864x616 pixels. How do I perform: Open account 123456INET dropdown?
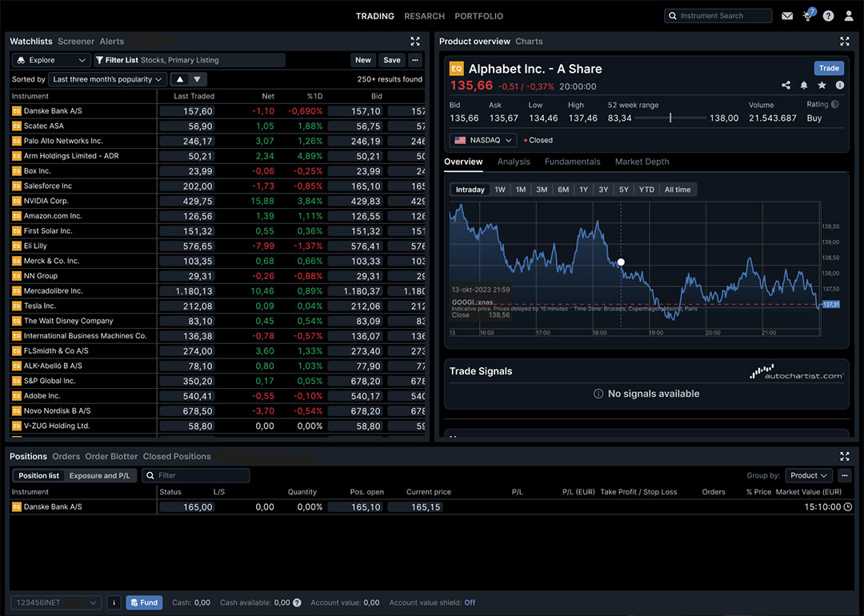[x=56, y=602]
